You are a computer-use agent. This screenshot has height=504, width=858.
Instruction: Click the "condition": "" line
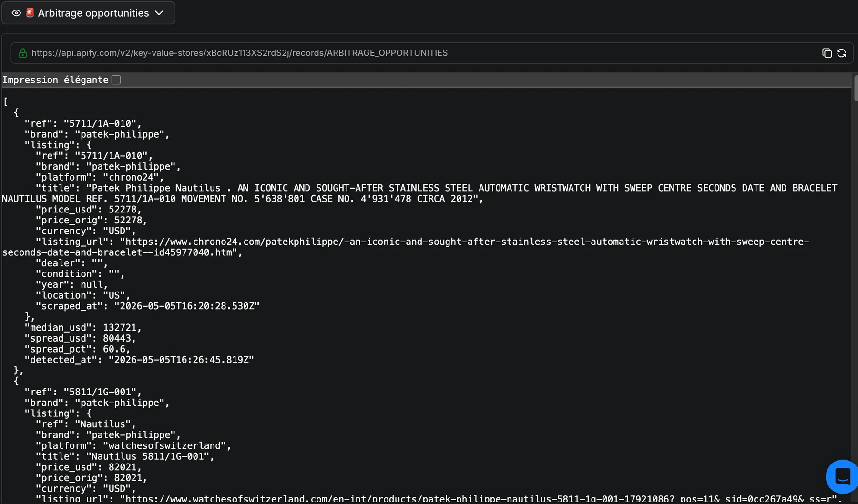pyautogui.click(x=80, y=274)
